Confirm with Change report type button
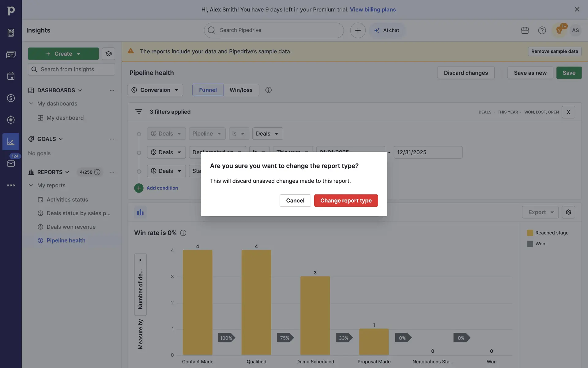This screenshot has height=368, width=588. (346, 201)
